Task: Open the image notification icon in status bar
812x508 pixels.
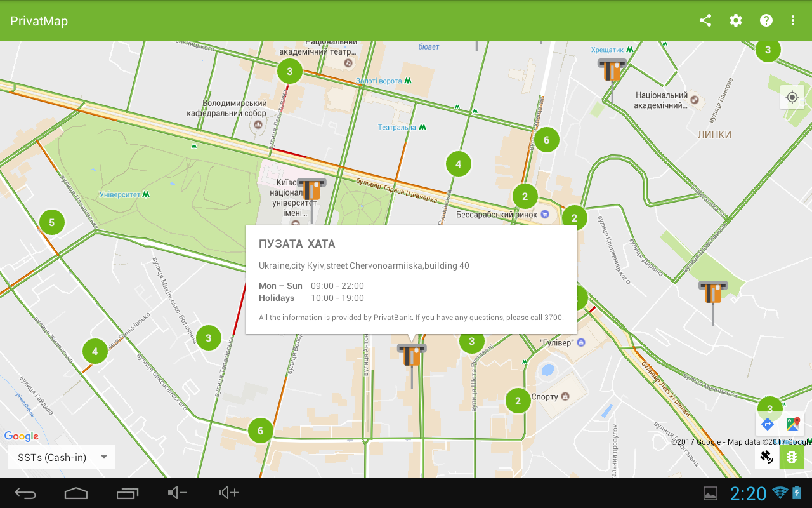Action: tap(710, 493)
